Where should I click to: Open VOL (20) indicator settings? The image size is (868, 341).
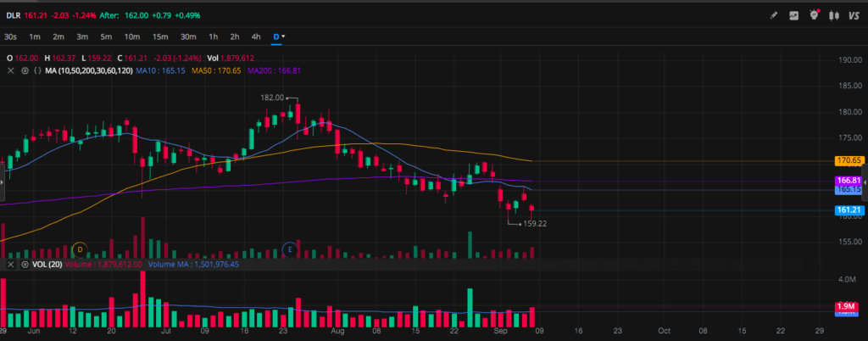point(23,265)
